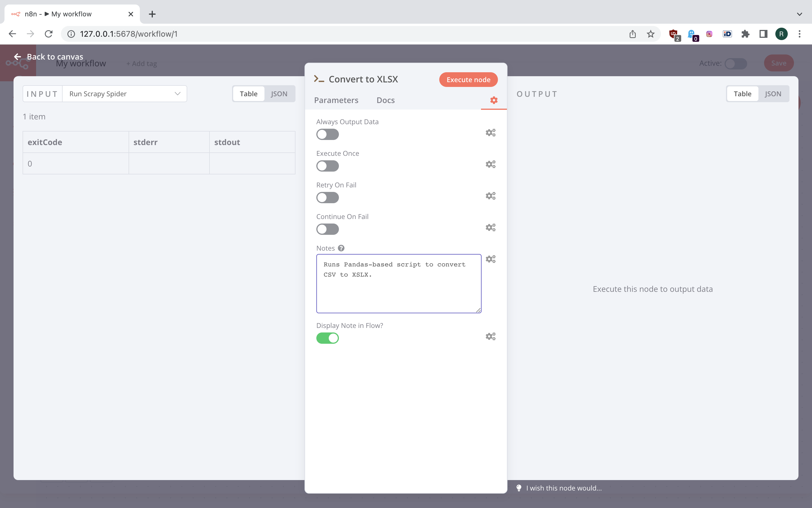Select Table view in Input panel
This screenshot has width=812, height=508.
tap(249, 94)
